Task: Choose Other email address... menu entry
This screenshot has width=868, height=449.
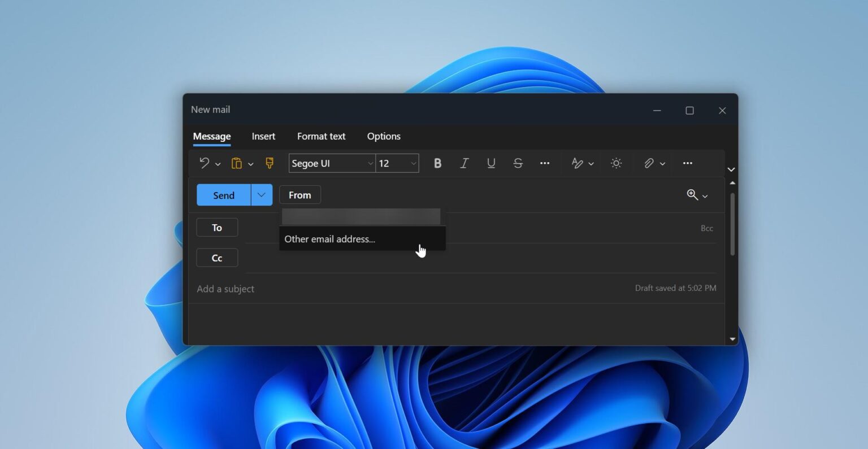Action: click(330, 239)
